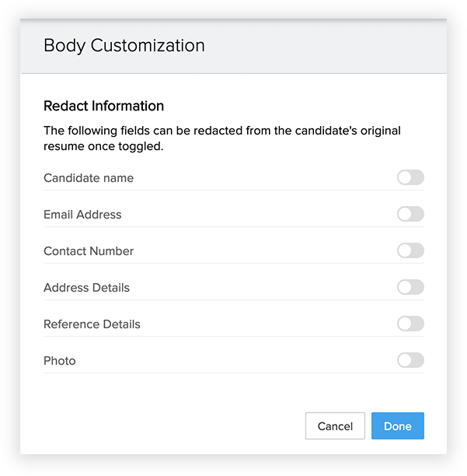Click the Address Details label

pyautogui.click(x=86, y=288)
